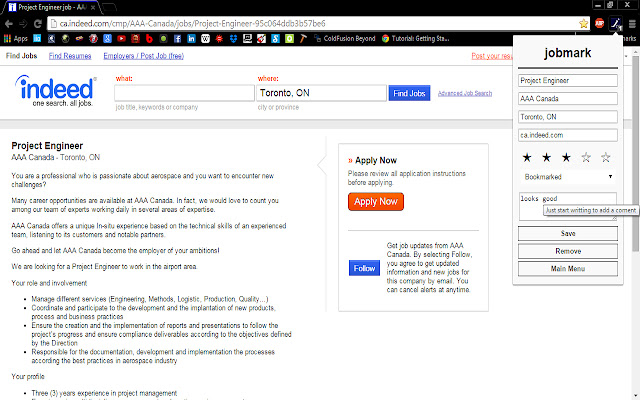Open the red letter b bookmark icon
This screenshot has width=640, height=400.
149,39
